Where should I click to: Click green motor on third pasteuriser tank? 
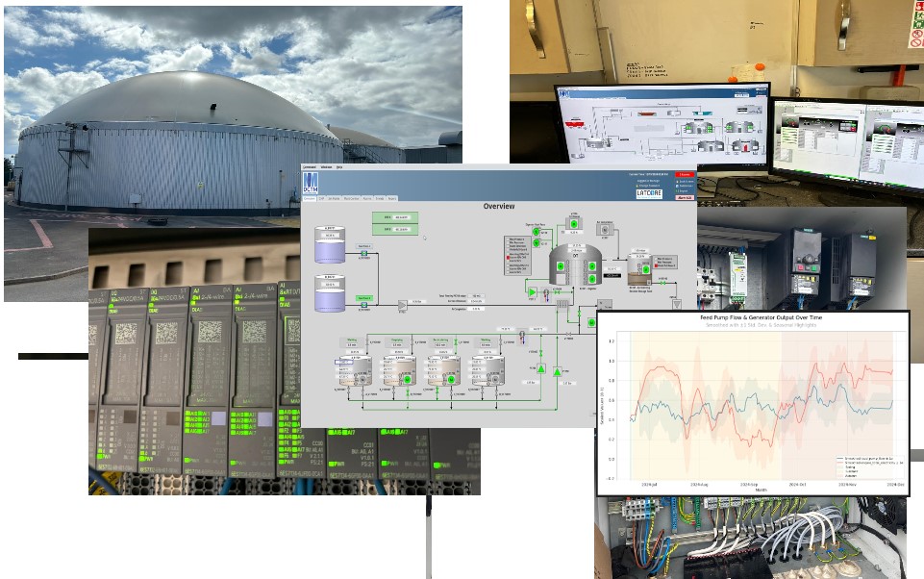[452, 380]
